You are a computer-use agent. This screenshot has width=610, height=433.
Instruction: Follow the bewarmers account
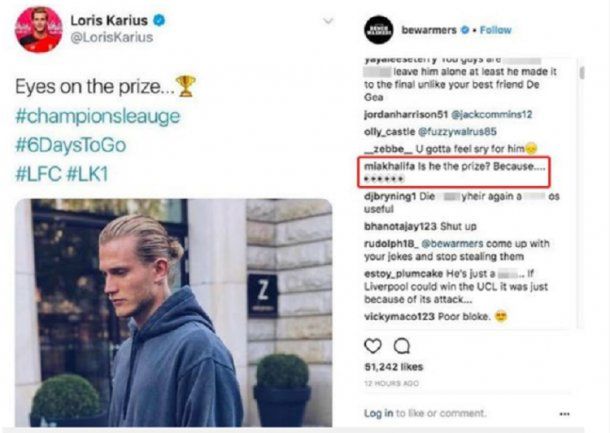tap(495, 30)
